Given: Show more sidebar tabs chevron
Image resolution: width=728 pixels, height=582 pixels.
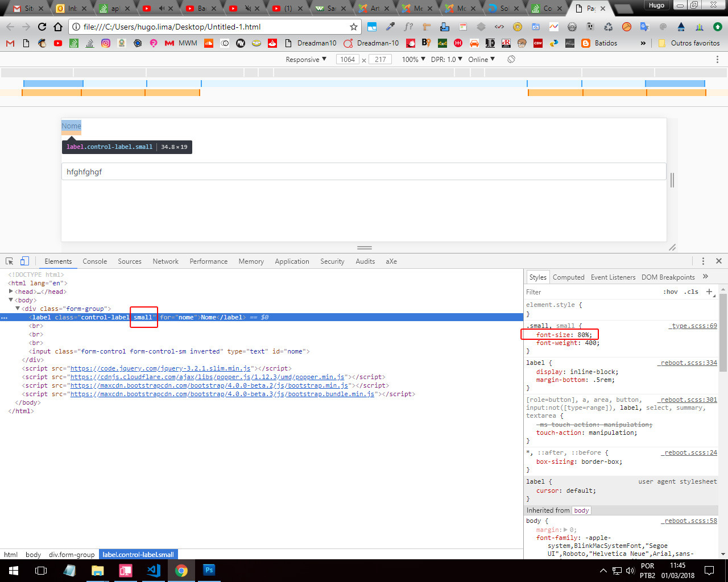Looking at the screenshot, I should tap(706, 277).
